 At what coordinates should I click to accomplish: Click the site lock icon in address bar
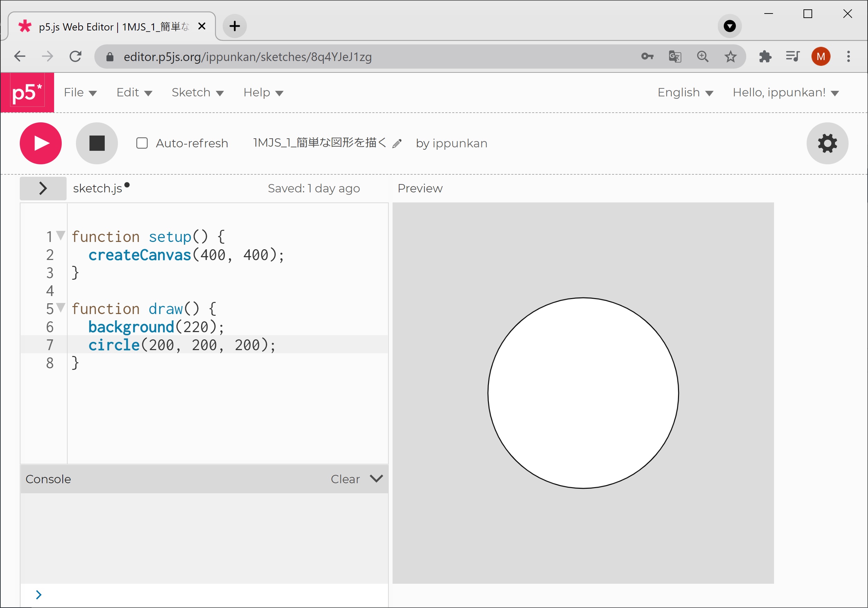point(110,57)
